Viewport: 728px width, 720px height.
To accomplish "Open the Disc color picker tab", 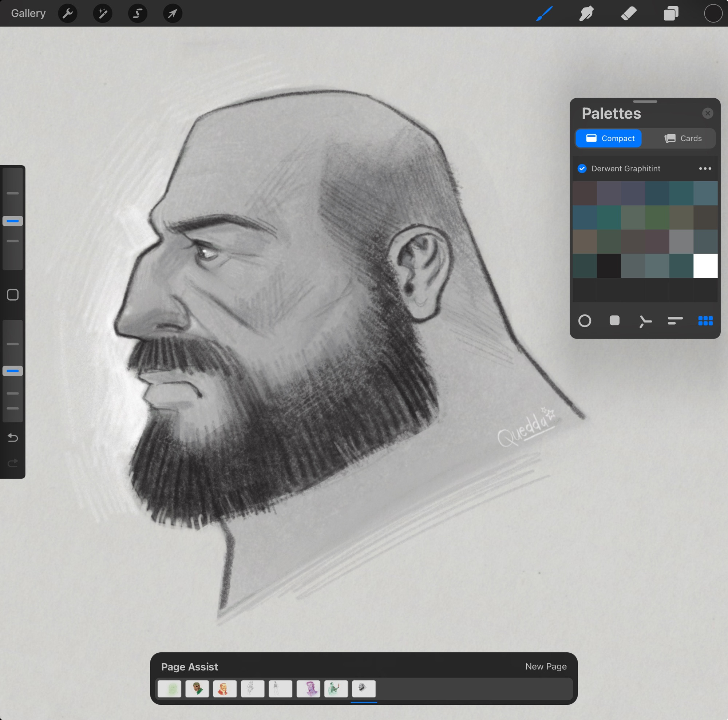I will (585, 321).
